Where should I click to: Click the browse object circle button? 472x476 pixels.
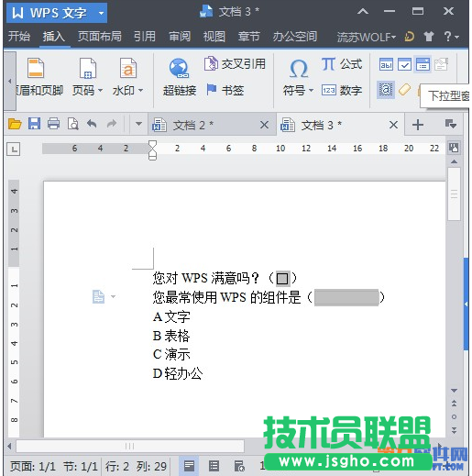coord(455,416)
